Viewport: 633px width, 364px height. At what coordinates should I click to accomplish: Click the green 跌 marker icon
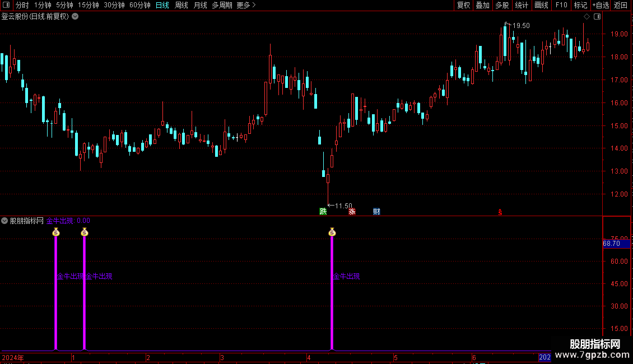[323, 212]
